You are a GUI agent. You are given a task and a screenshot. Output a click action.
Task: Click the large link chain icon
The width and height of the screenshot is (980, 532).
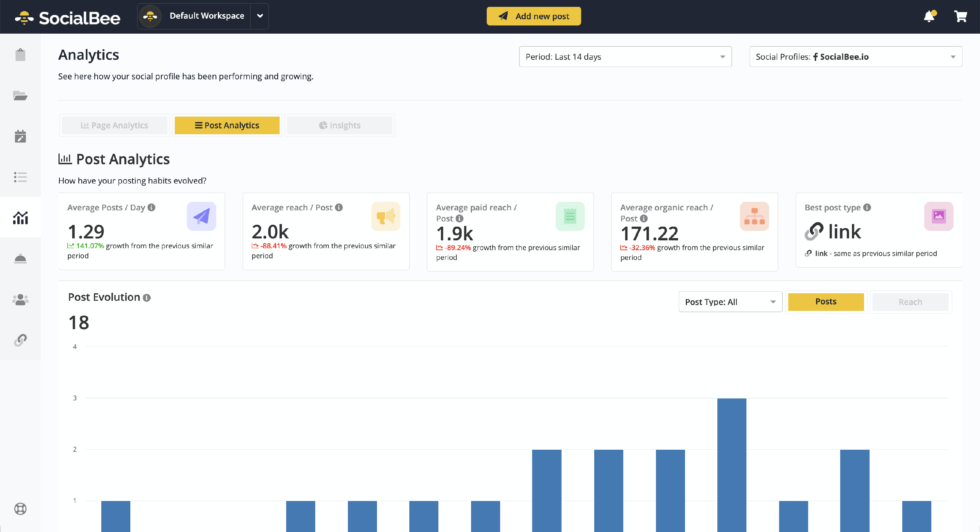814,231
